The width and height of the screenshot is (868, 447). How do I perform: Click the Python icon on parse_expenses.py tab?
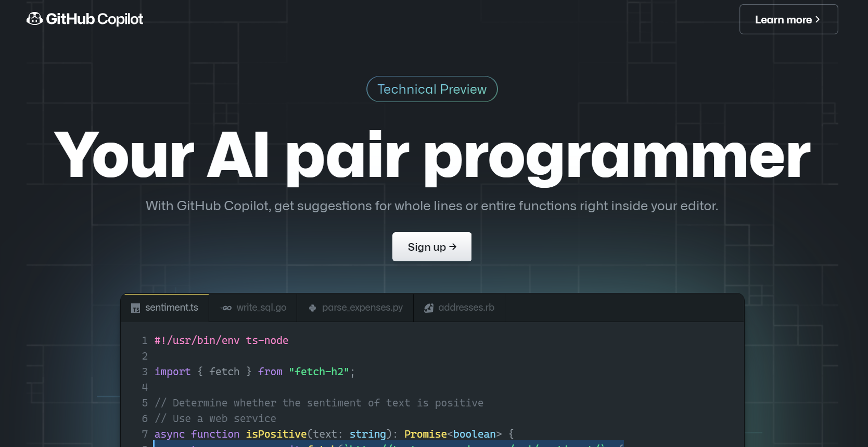[x=312, y=308]
